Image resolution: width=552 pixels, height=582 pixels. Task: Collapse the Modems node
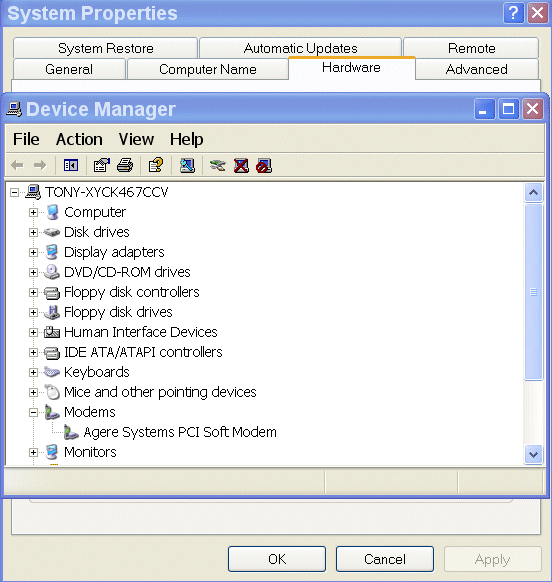click(33, 412)
